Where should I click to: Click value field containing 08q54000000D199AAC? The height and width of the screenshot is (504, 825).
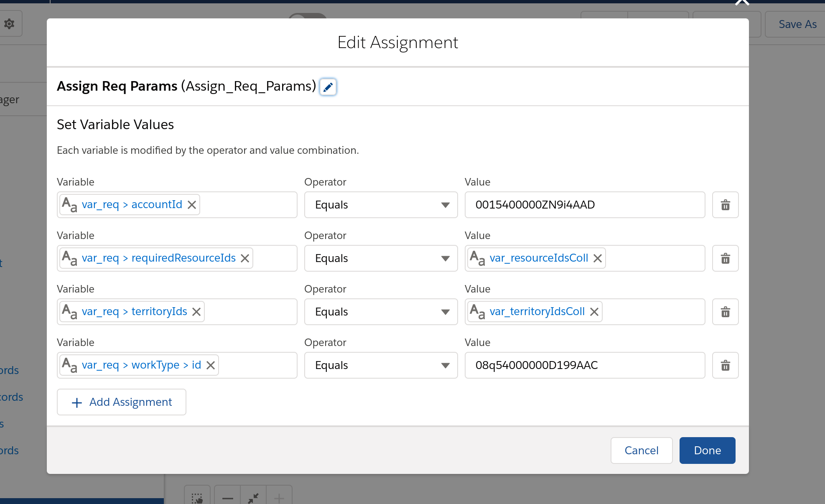click(584, 365)
